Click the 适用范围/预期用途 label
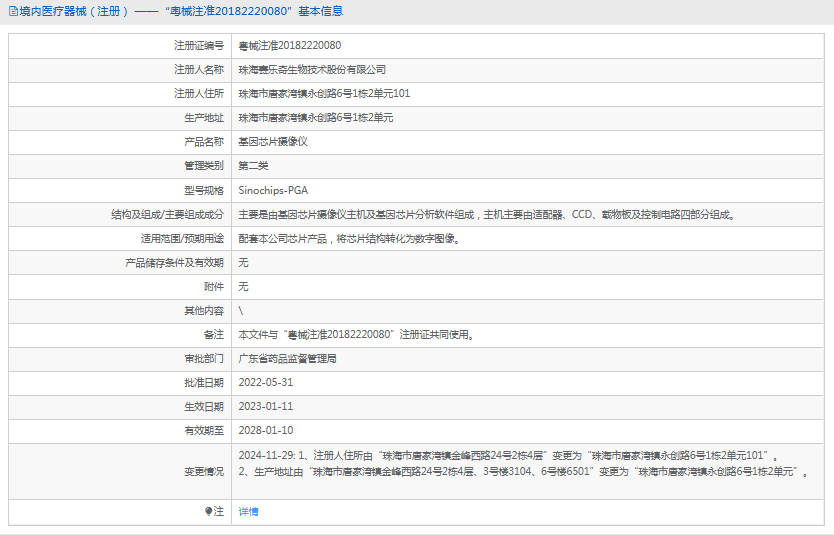The image size is (834, 535). tap(182, 238)
